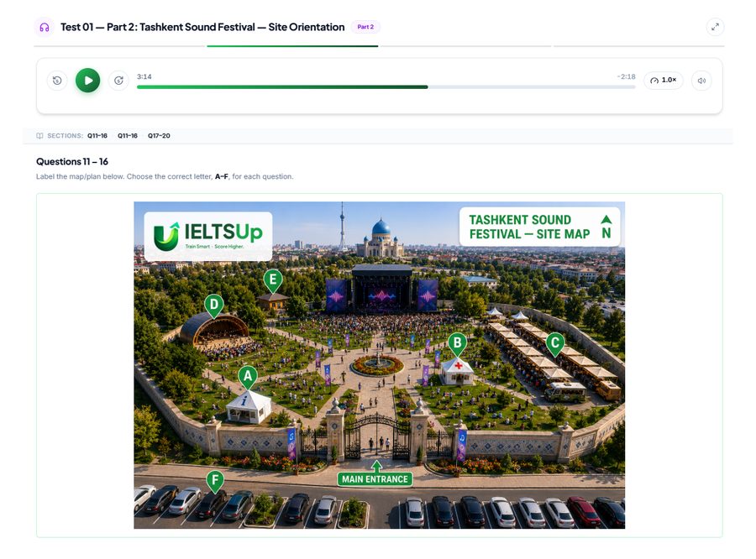
Task: Click the purple headphones icon beside the title
Action: click(x=45, y=27)
